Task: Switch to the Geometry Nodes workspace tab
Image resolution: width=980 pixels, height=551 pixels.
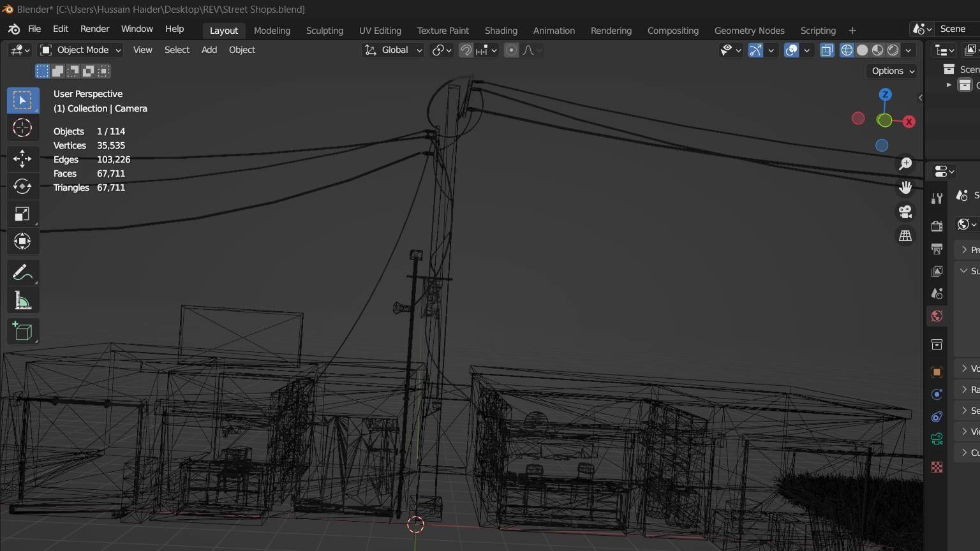Action: [x=749, y=31]
